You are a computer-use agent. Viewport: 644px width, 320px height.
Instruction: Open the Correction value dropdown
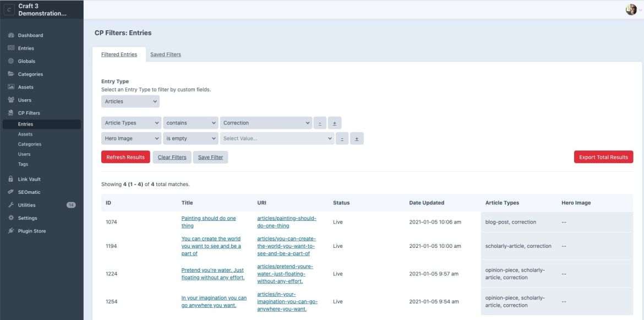click(x=266, y=123)
